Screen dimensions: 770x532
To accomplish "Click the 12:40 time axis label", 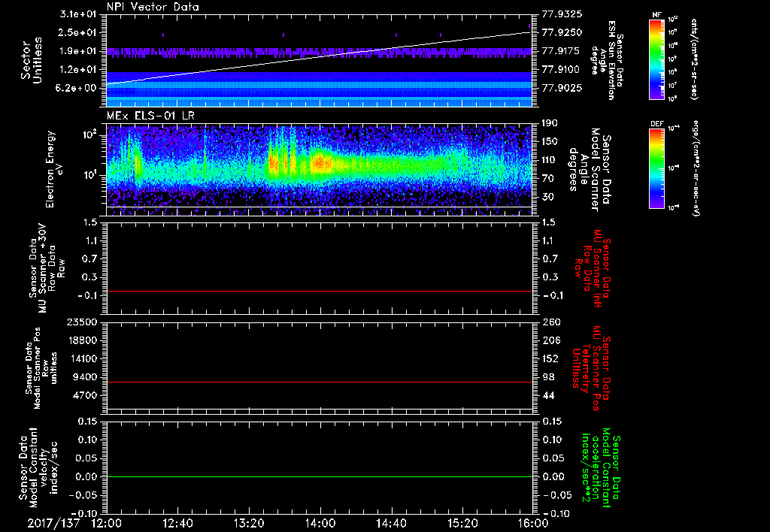I will [178, 522].
